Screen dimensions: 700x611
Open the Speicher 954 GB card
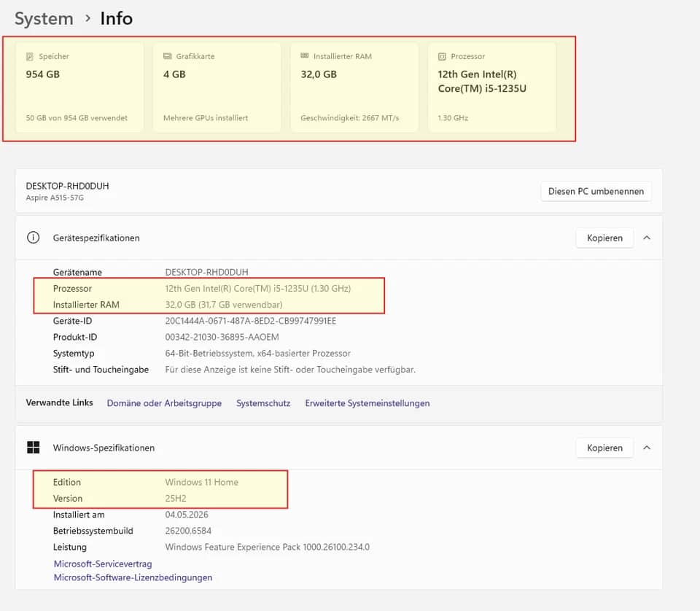pyautogui.click(x=80, y=87)
